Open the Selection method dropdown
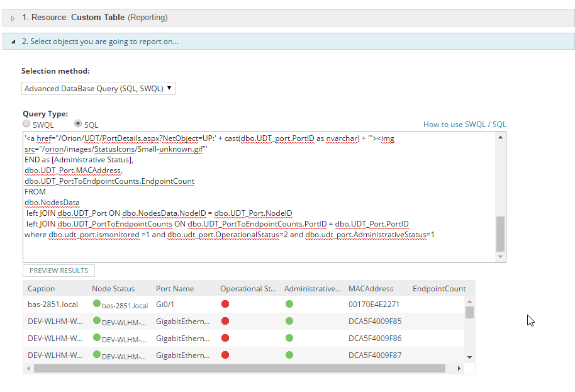The image size is (575, 392). [98, 88]
